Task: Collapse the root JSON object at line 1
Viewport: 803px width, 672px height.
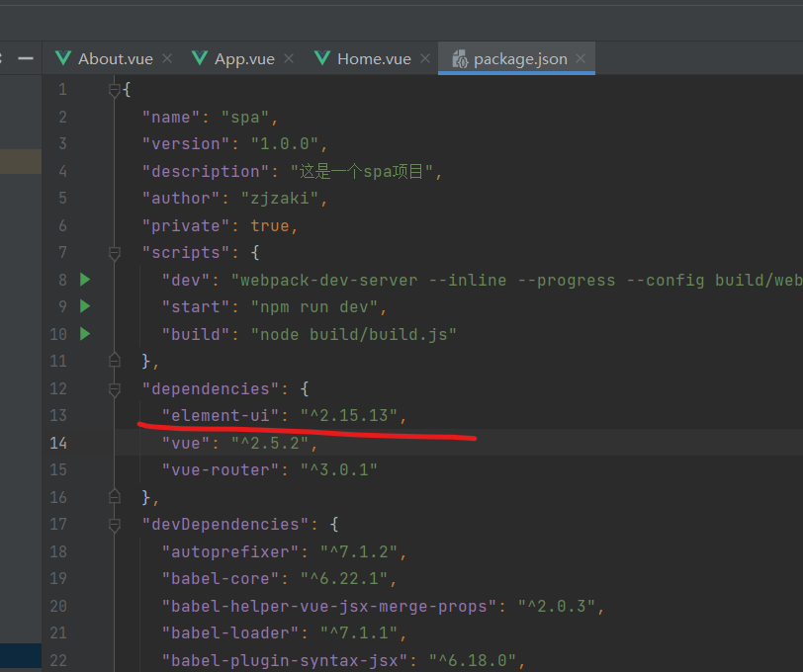Action: point(115,90)
